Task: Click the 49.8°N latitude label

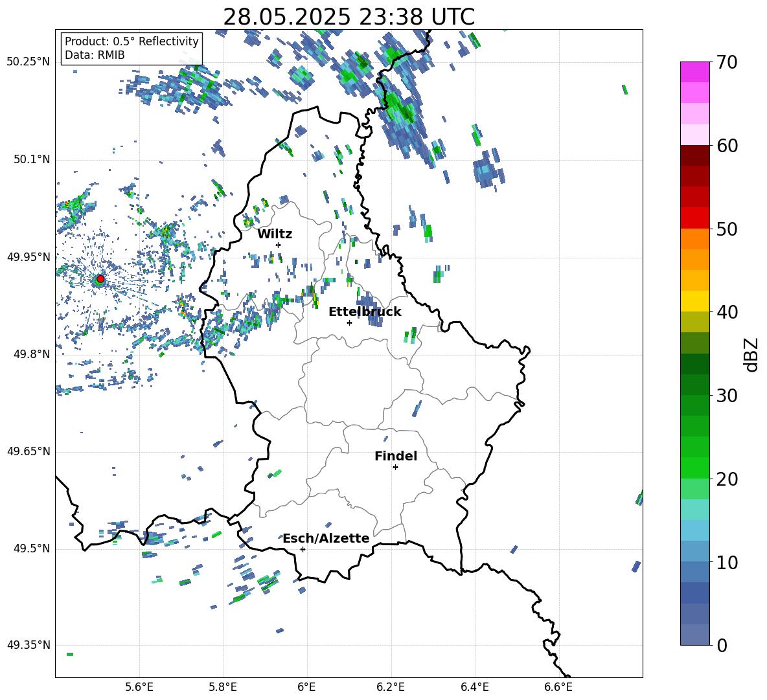Action: coord(32,354)
